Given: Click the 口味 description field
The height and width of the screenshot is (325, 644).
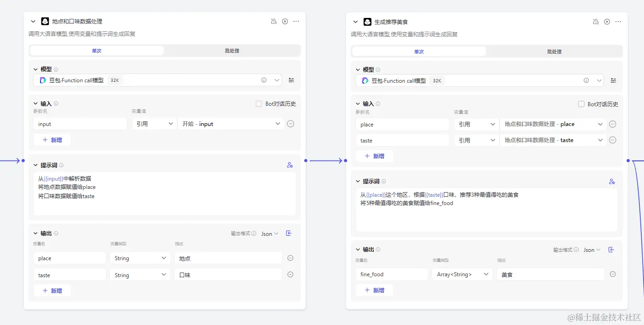Looking at the screenshot, I should 228,275.
